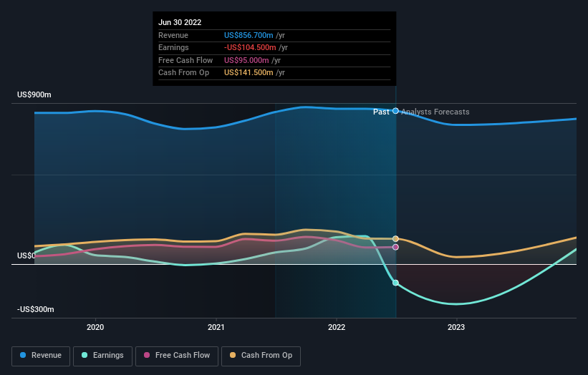The image size is (588, 375).
Task: Click the -US$104.500m earnings value
Action: [x=250, y=47]
